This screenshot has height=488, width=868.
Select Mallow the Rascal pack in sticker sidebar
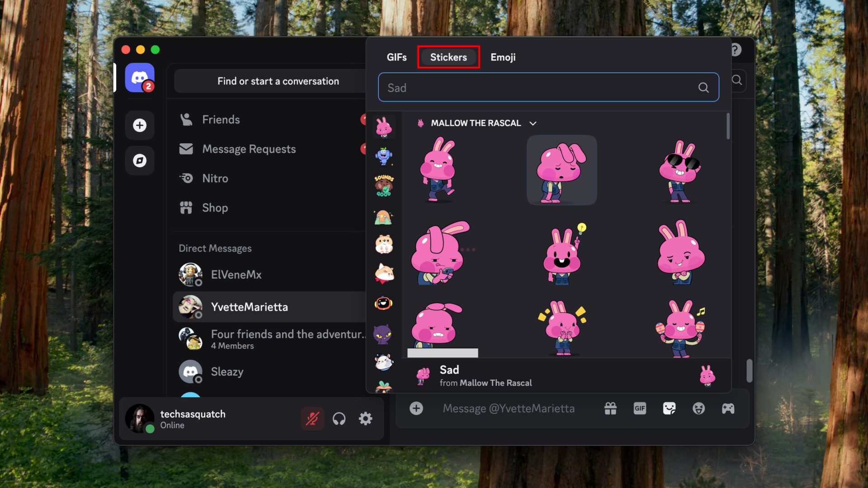point(384,127)
